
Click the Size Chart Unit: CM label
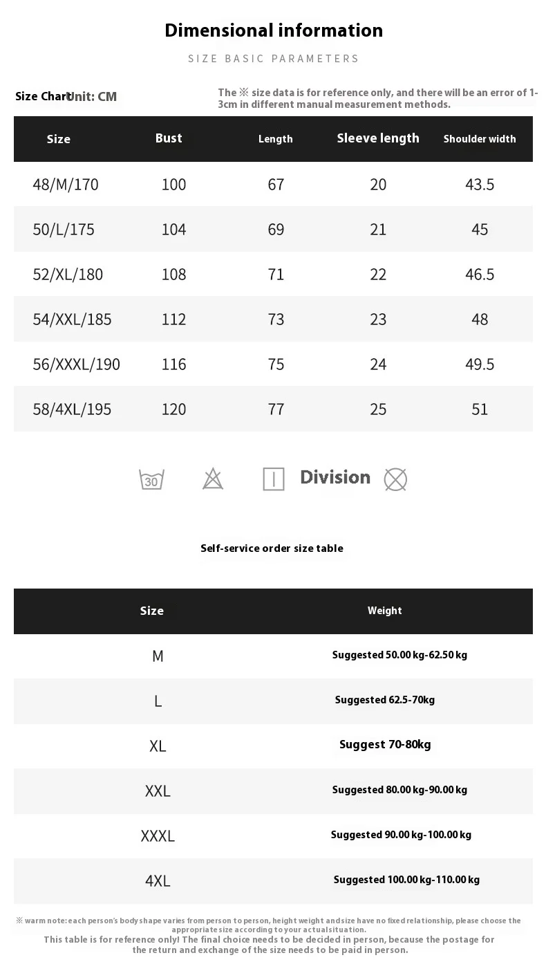point(66,97)
